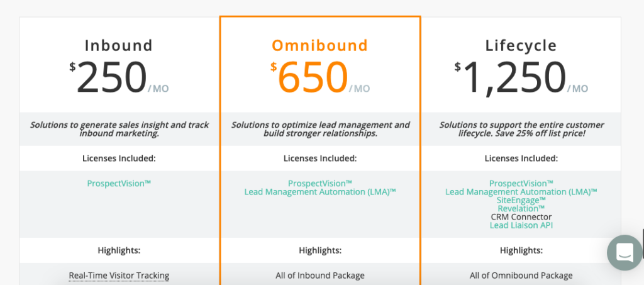Viewport: 644px width, 285px height.
Task: Click the orange $650 per month price
Action: (320, 77)
